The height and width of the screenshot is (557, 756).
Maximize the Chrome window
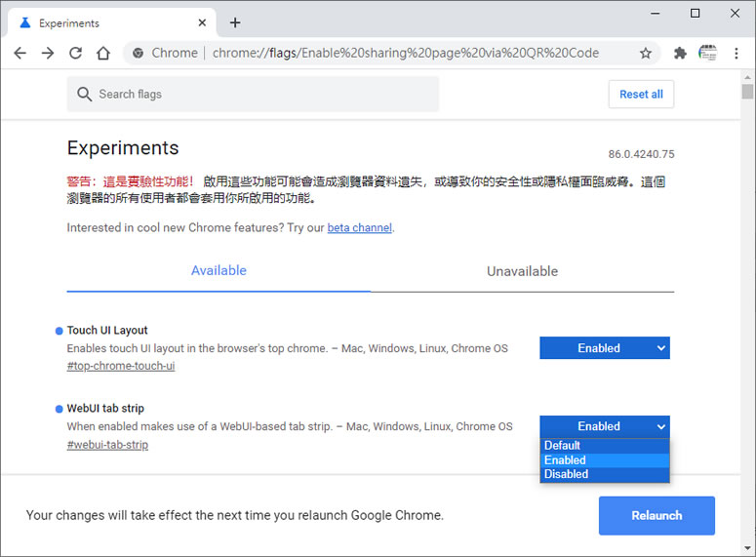695,14
